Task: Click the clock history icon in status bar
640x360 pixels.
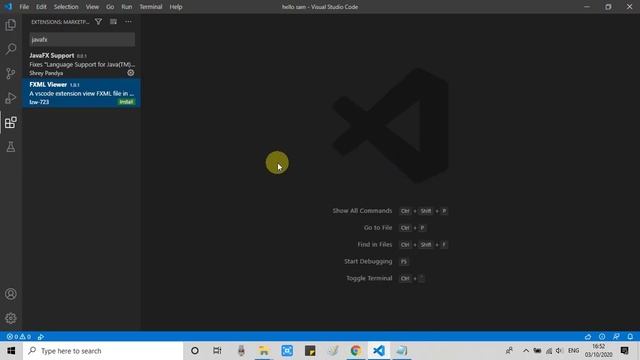Action: [x=602, y=337]
